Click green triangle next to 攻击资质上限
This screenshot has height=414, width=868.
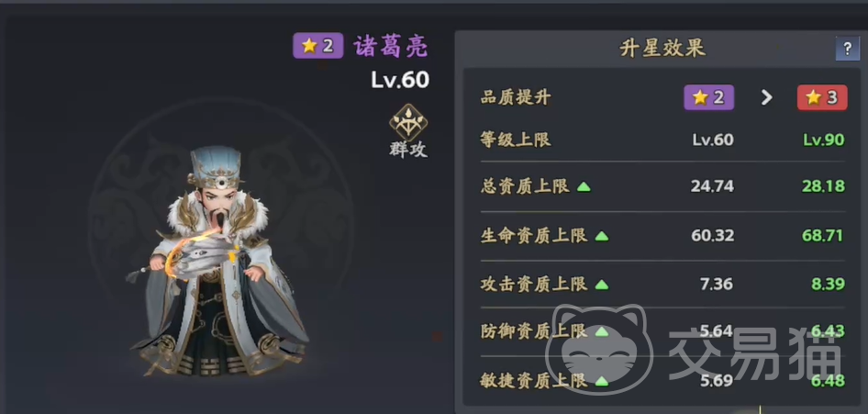tap(601, 285)
